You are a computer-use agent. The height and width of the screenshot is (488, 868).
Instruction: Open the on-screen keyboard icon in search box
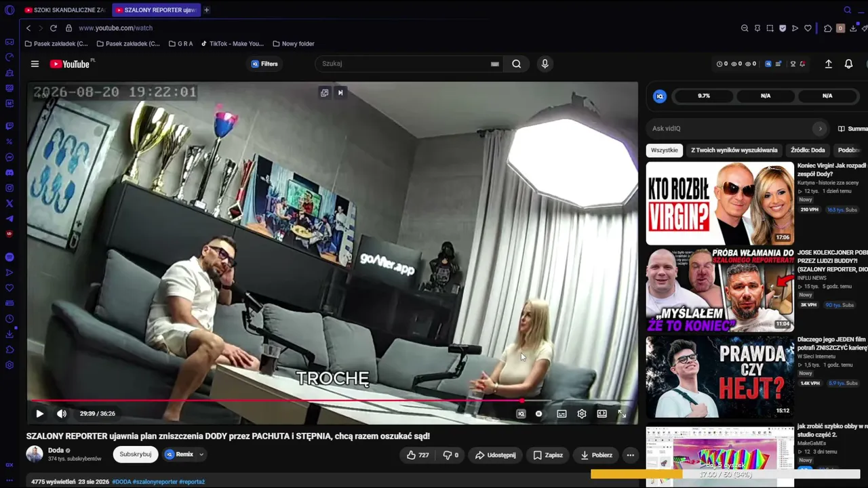pyautogui.click(x=495, y=64)
